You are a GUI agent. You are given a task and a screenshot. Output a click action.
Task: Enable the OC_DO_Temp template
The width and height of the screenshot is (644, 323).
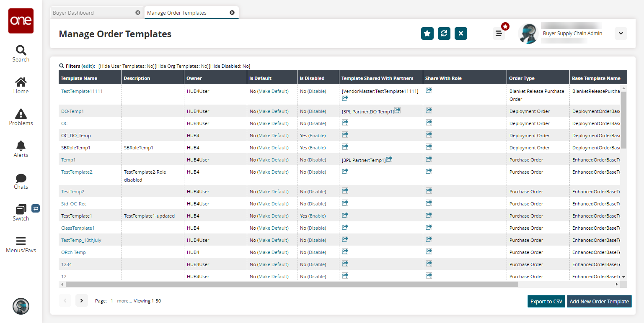(x=317, y=136)
